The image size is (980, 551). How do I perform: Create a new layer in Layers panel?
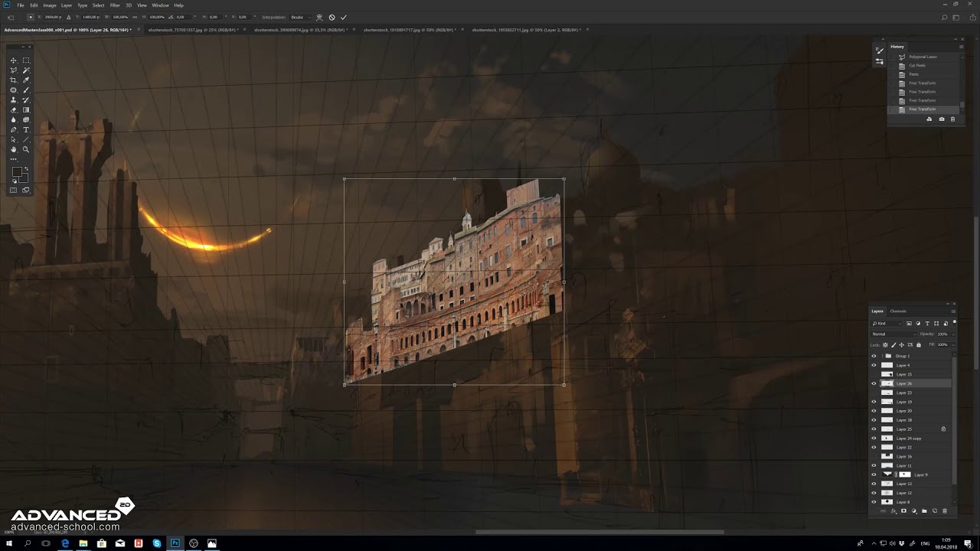click(935, 511)
